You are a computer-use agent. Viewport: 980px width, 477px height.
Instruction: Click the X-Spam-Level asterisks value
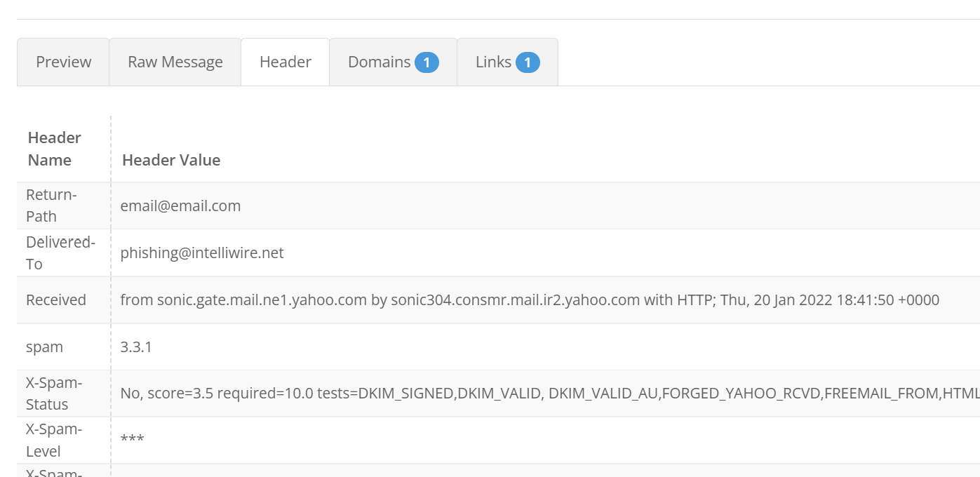coord(132,440)
